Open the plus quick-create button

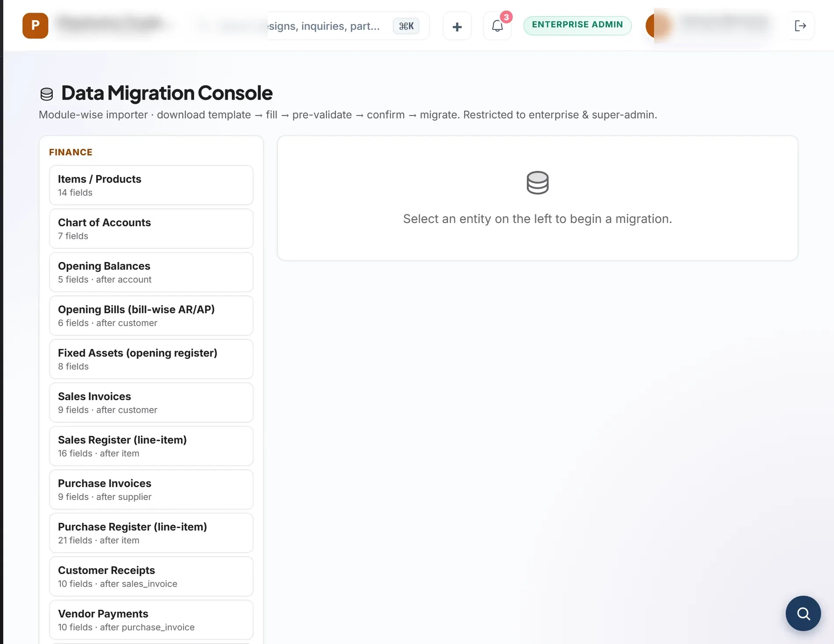tap(457, 26)
